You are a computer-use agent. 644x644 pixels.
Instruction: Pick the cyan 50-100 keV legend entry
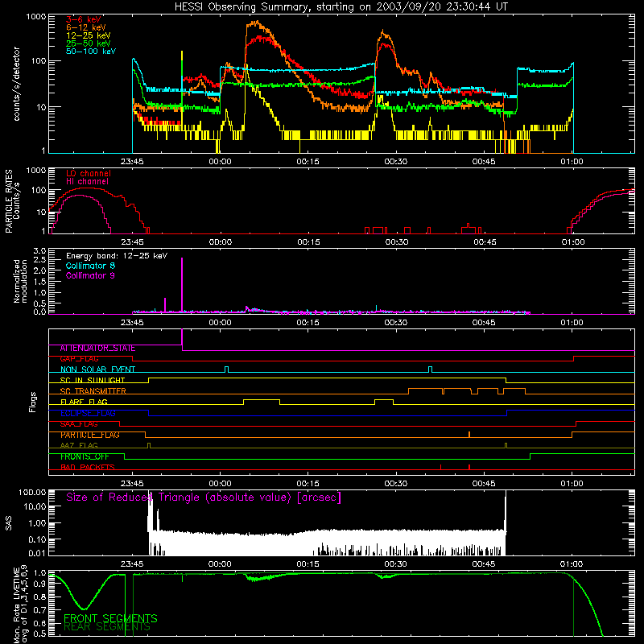click(x=91, y=52)
